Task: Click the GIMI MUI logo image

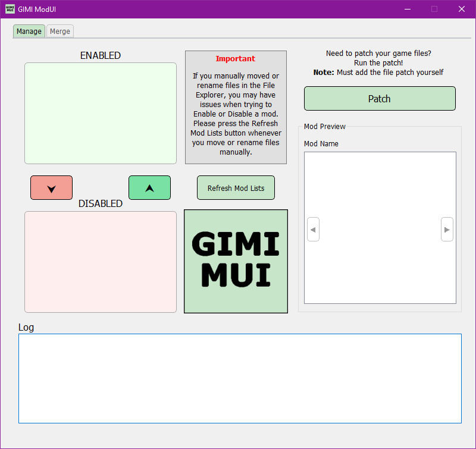Action: (x=236, y=261)
